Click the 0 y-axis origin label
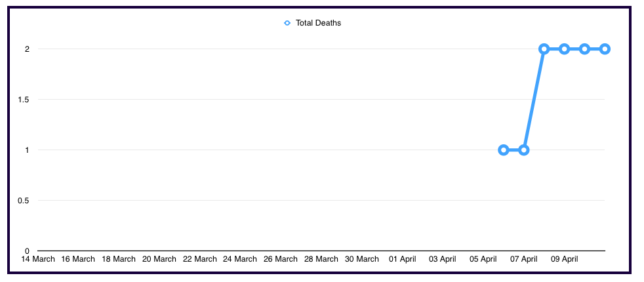644x282 pixels. [27, 251]
